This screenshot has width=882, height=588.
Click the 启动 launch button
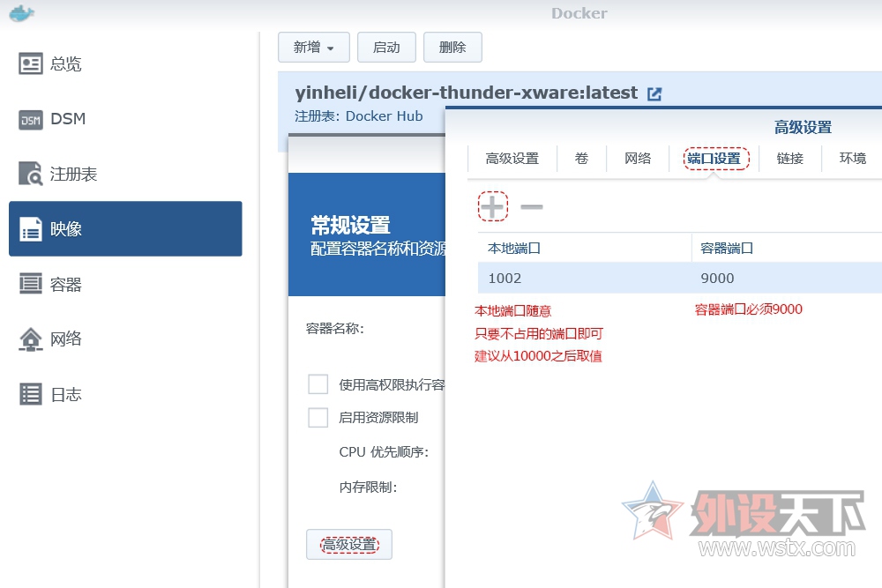point(386,48)
